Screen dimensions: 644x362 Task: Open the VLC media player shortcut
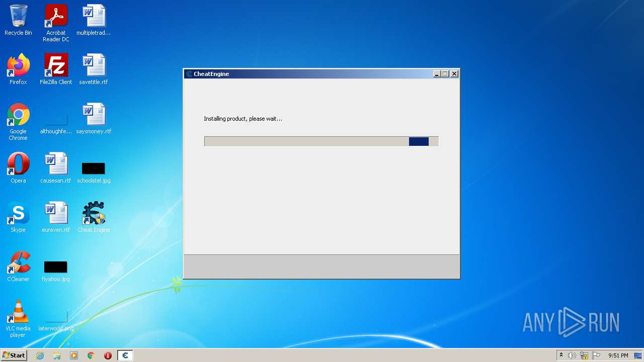18,319
